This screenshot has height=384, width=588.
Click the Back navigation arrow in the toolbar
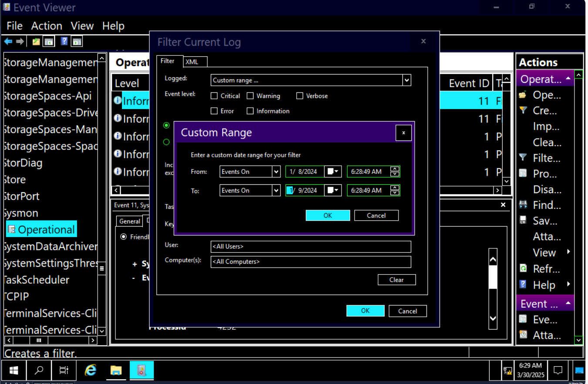click(8, 41)
